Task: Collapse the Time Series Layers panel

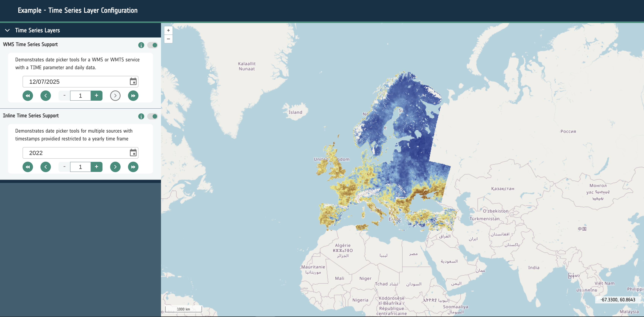Action: [7, 30]
